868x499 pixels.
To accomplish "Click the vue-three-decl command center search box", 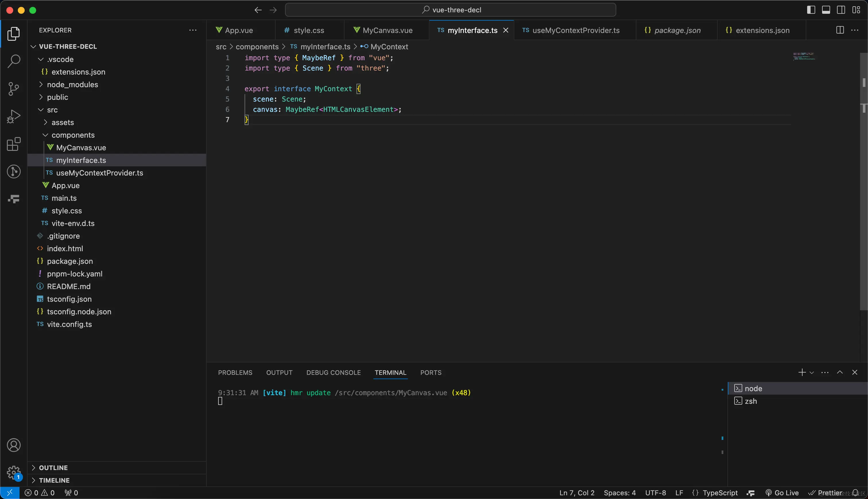I will point(450,10).
